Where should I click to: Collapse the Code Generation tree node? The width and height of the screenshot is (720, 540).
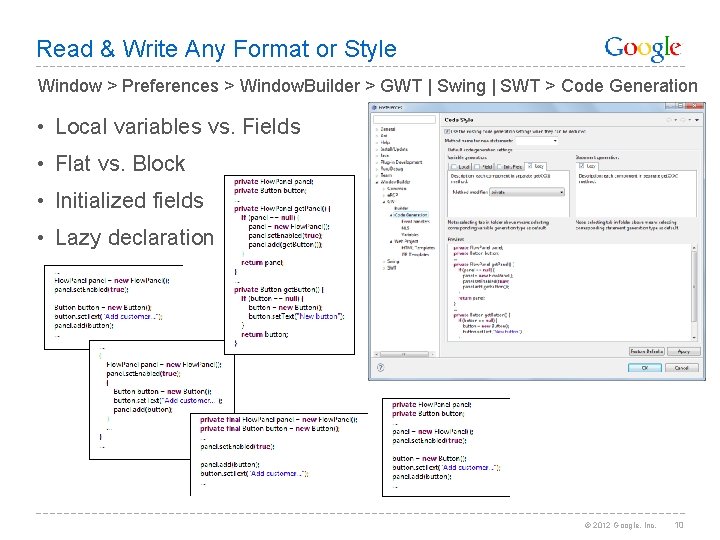[391, 214]
